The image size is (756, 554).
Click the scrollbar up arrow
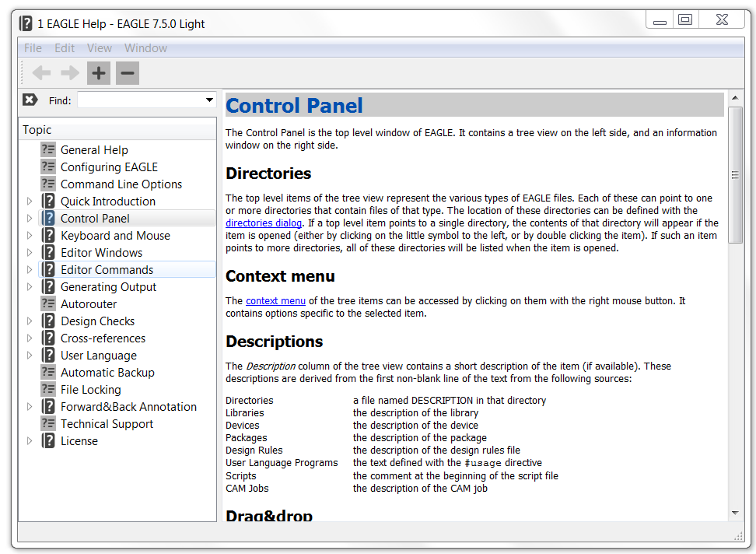tap(735, 98)
